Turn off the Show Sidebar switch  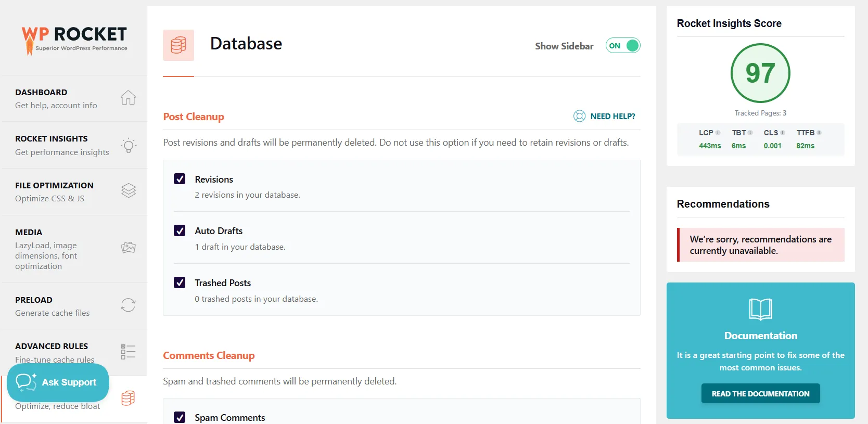(623, 46)
